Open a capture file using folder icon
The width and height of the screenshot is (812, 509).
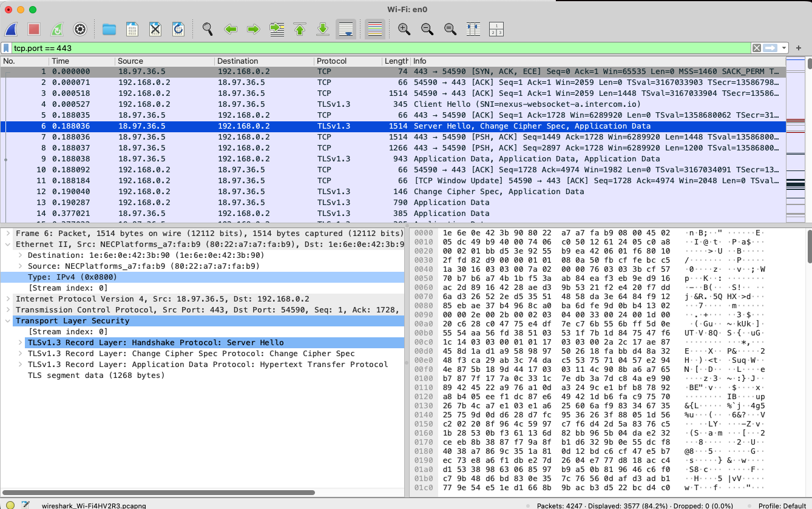point(109,29)
